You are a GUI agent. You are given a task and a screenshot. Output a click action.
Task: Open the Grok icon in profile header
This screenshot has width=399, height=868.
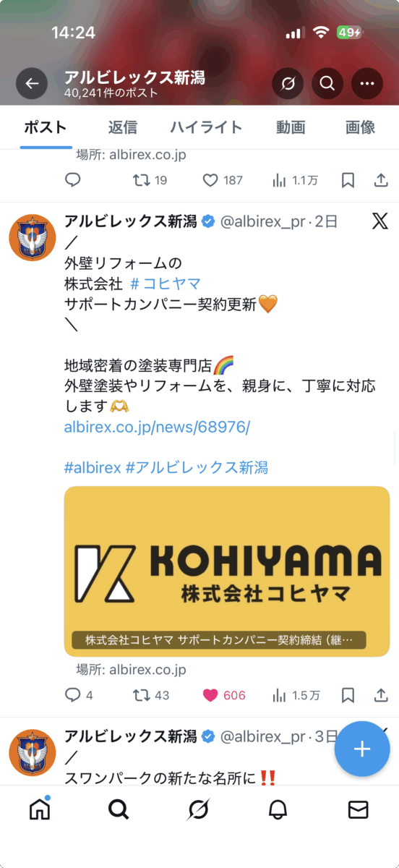pos(288,84)
